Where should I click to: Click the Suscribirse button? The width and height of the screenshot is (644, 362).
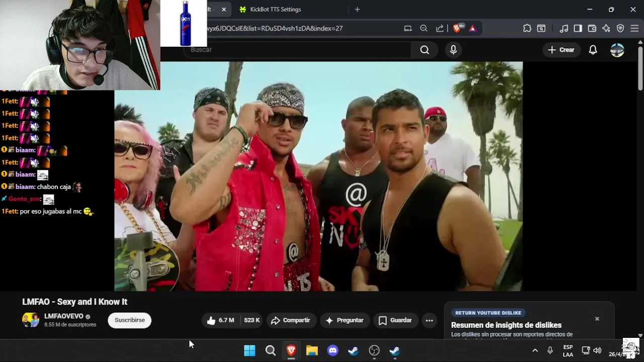[x=129, y=320]
